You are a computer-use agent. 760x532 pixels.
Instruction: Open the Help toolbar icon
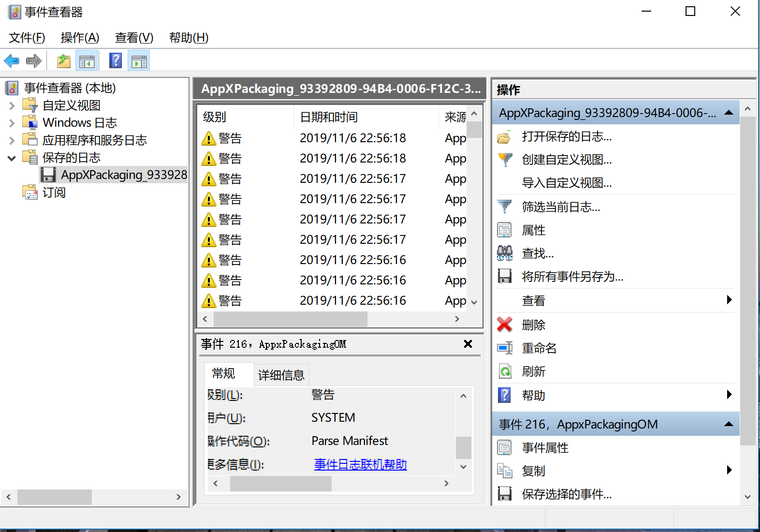pos(116,61)
